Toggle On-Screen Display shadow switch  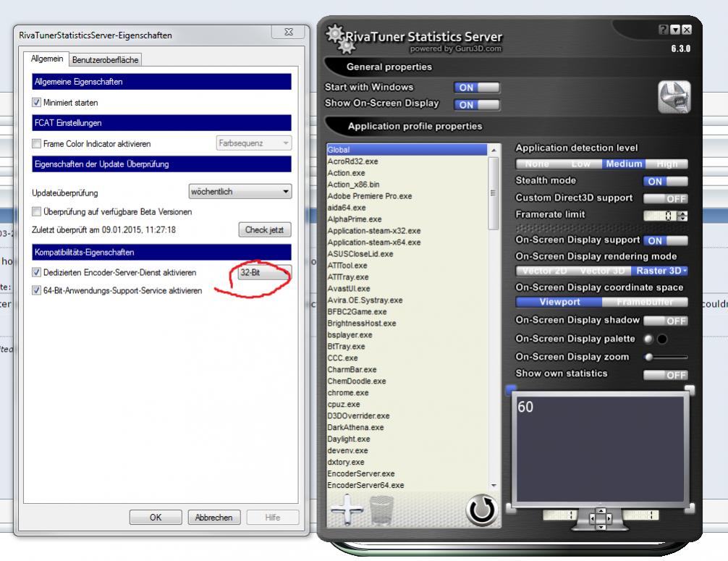pos(666,321)
